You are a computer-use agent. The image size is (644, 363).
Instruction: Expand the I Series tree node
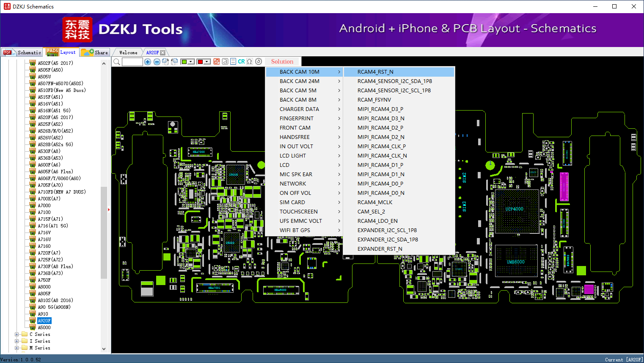click(17, 341)
